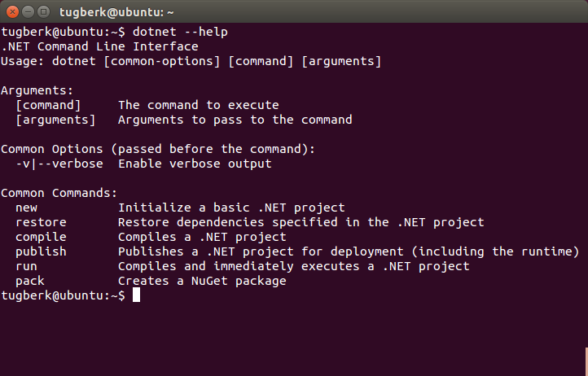The height and width of the screenshot is (376, 588).
Task: Click the blinking cursor block at prompt
Action: click(137, 295)
